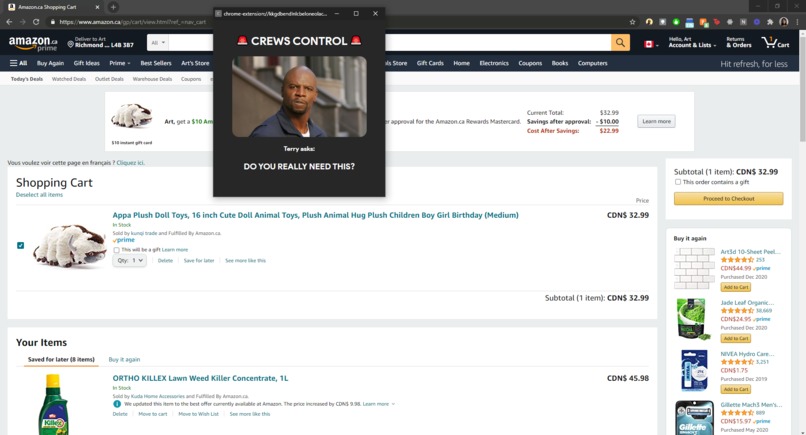The image size is (806, 435).
Task: Switch to the 'Buy it again' tab
Action: [124, 359]
